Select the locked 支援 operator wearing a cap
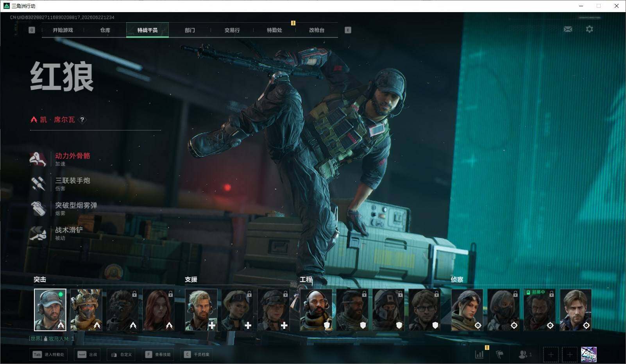The image size is (626, 364). point(273,310)
